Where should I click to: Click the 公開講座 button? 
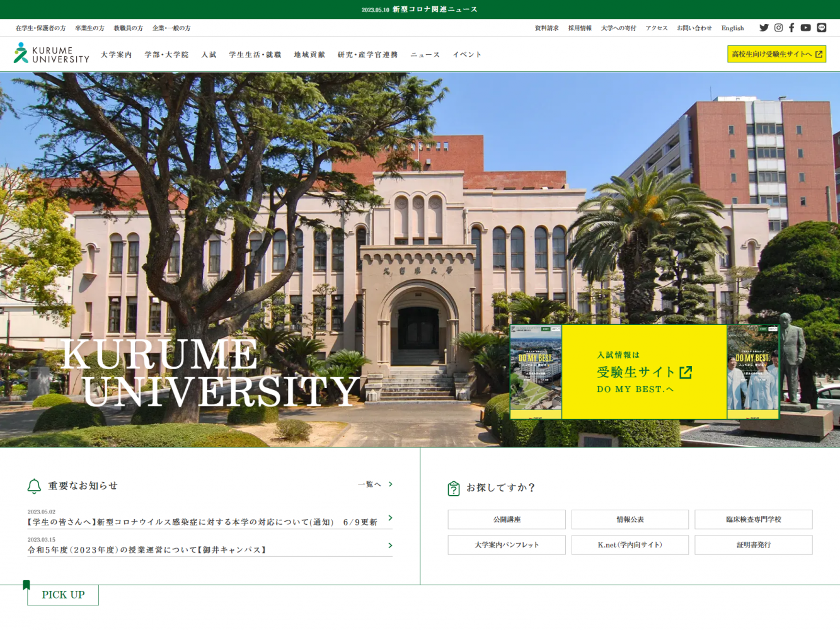coord(507,520)
